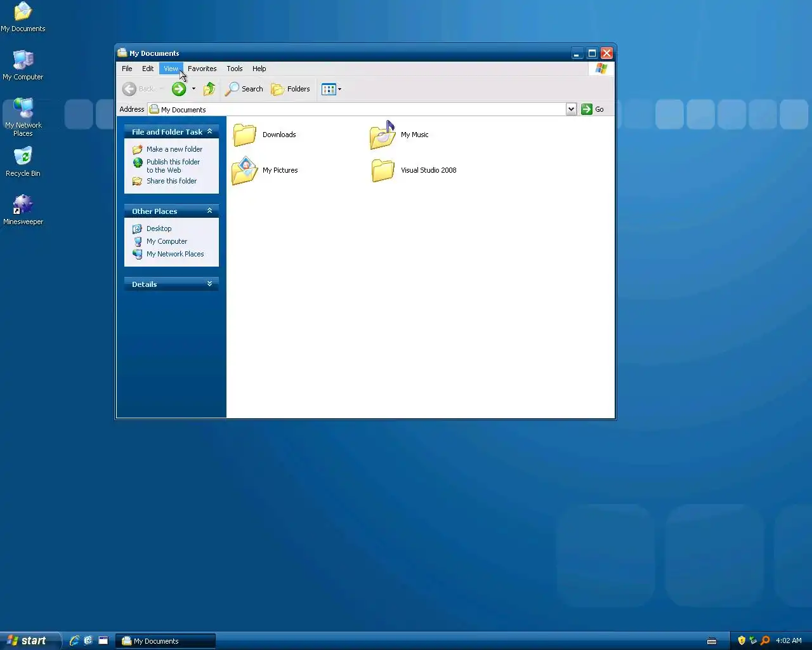Open the Desktop link in Other Places
Viewport: 812px width, 650px height.
click(x=159, y=229)
